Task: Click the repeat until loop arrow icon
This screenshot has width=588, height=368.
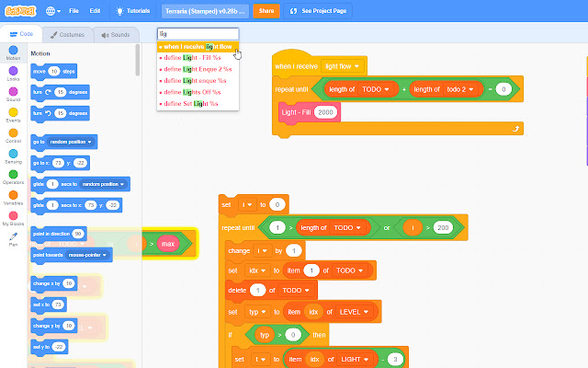Action: (x=515, y=129)
